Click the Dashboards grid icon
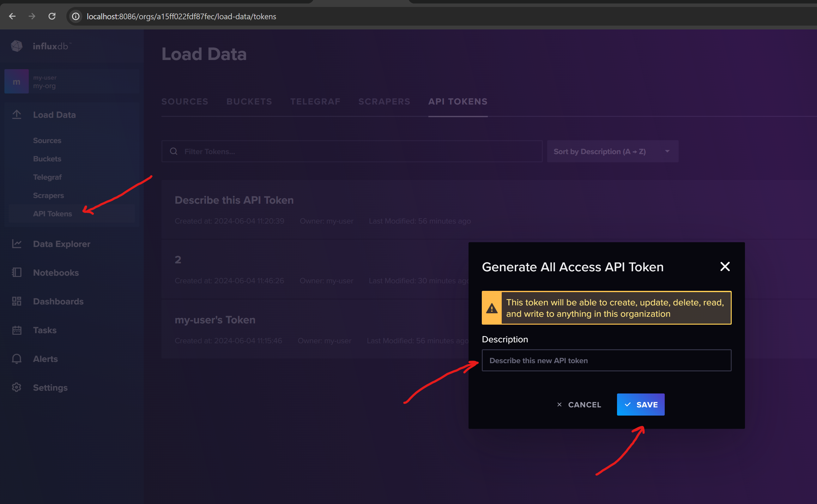This screenshot has width=817, height=504. tap(17, 301)
